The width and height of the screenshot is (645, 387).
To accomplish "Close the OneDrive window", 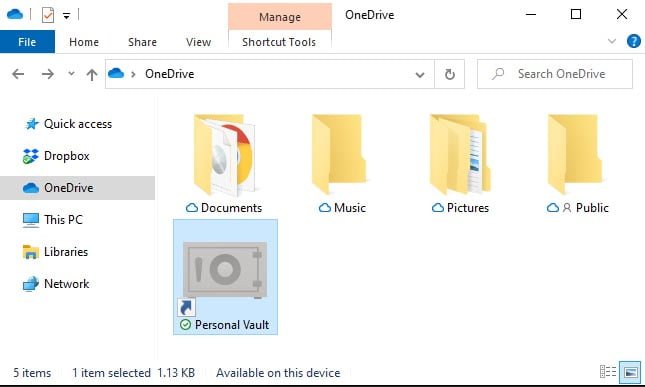I will coord(622,15).
